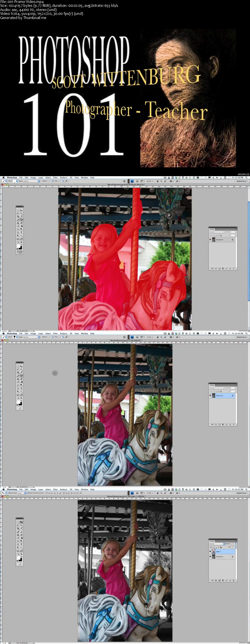This screenshot has width=250, height=644.
Task: Click the Hand icon in the 10:45 PM application bar
Action: click(158, 493)
